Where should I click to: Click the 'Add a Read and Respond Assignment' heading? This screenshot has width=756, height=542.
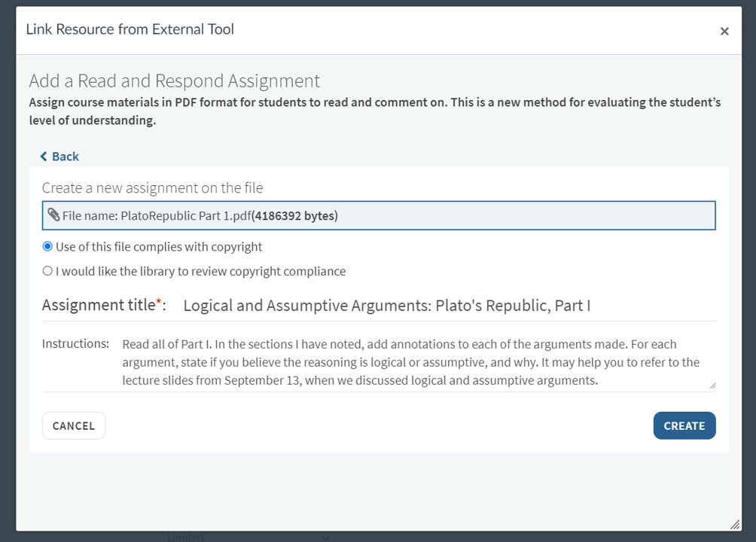[x=174, y=81]
